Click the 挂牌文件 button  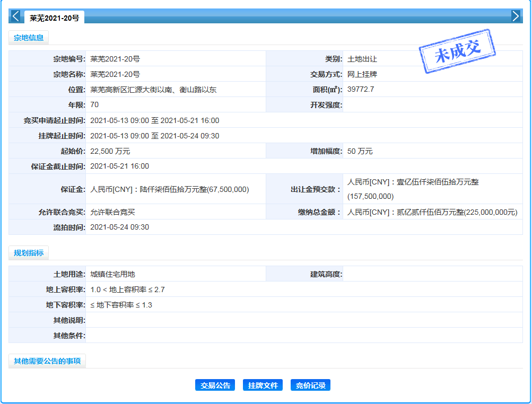(x=263, y=385)
